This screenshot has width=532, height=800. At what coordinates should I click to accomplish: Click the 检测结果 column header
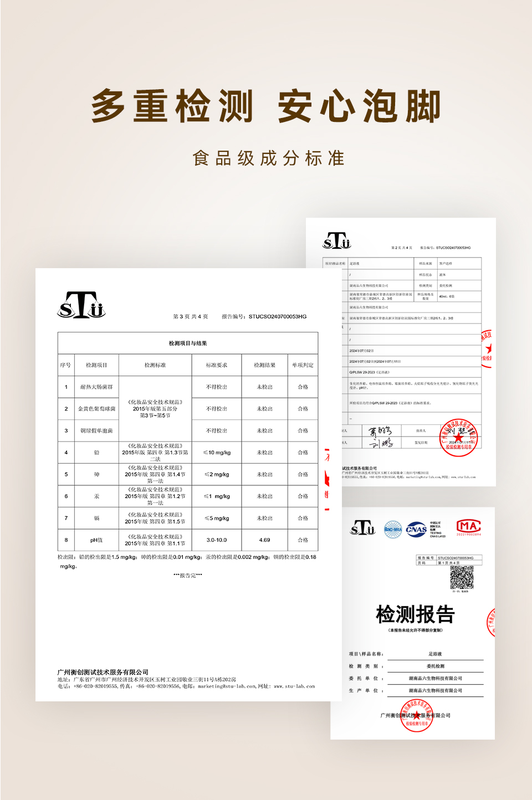[x=265, y=365]
